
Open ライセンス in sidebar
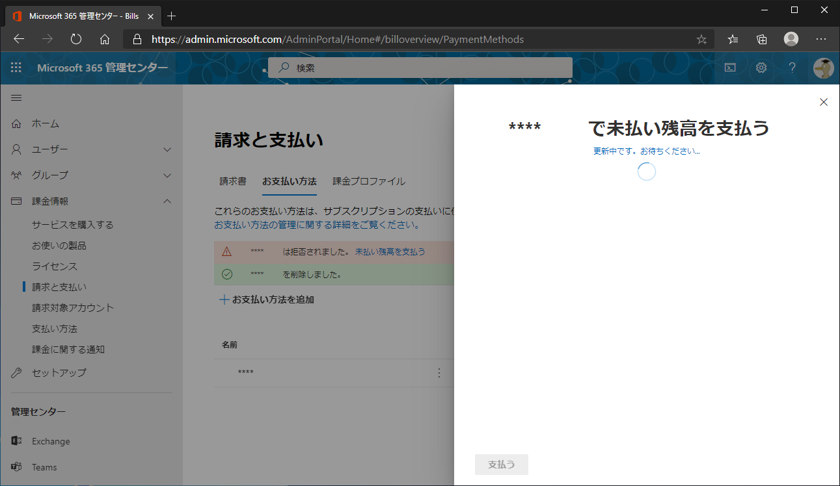(54, 266)
